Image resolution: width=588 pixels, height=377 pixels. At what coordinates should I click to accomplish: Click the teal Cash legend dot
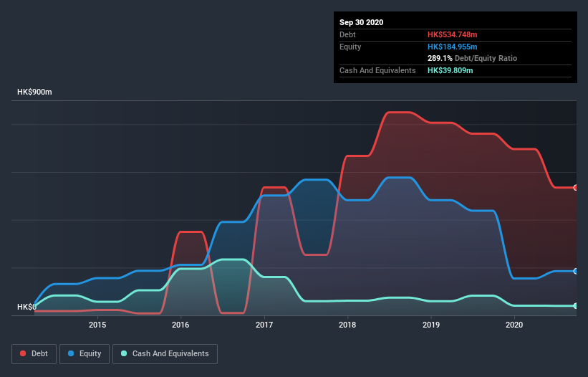pos(124,353)
